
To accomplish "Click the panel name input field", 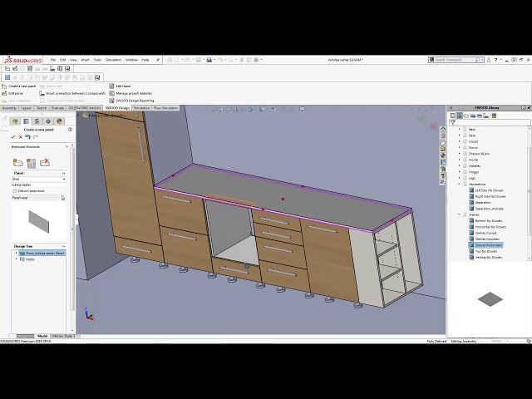I will tap(39, 185).
